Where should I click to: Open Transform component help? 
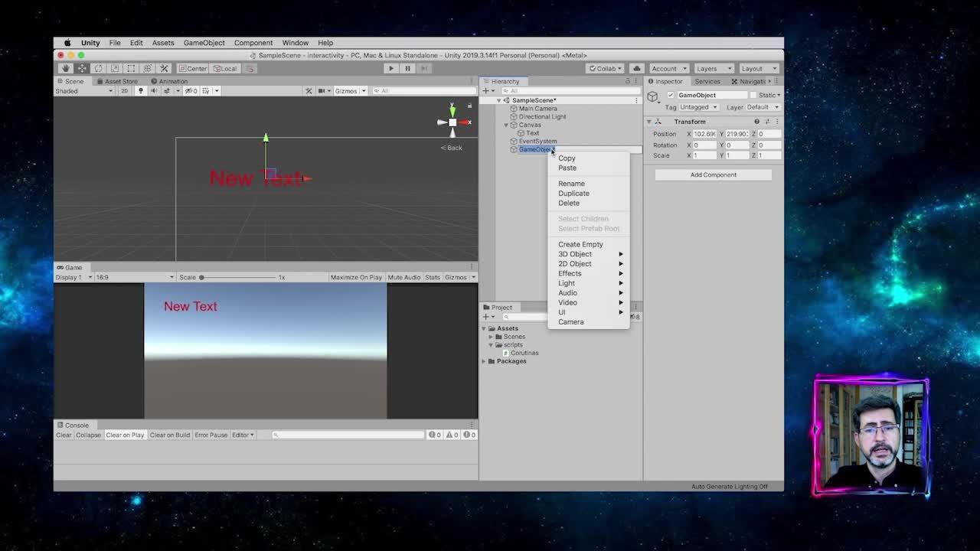click(756, 122)
